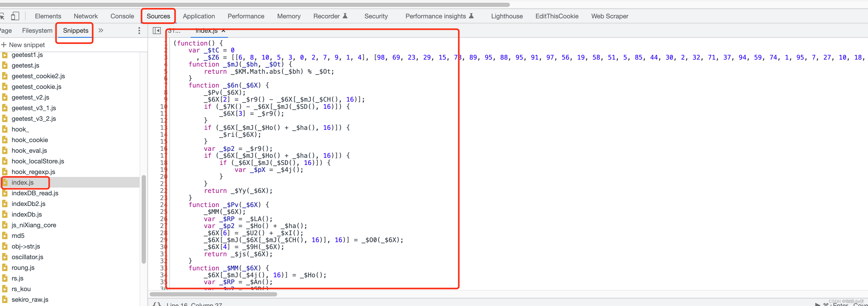The height and width of the screenshot is (306, 868).
Task: Select the Filesystem navigator tab
Action: click(37, 31)
